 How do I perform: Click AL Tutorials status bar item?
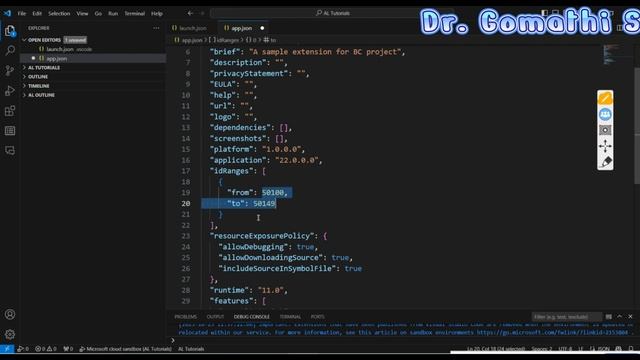(191, 349)
